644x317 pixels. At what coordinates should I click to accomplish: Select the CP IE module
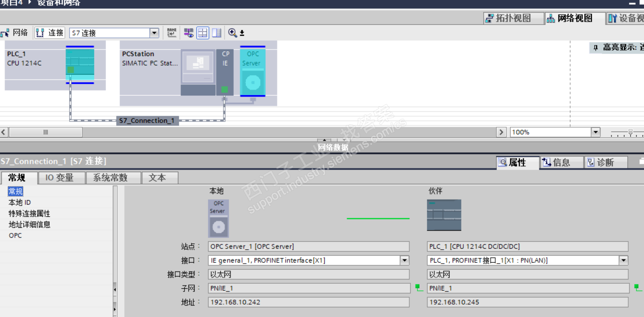[x=225, y=72]
